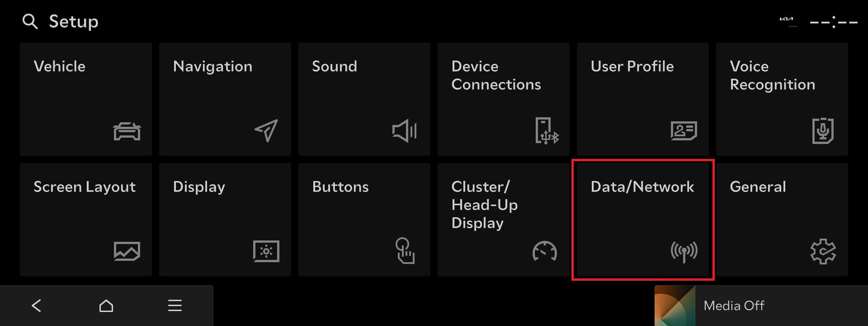Click the media album art thumbnail
The width and height of the screenshot is (868, 326).
675,306
